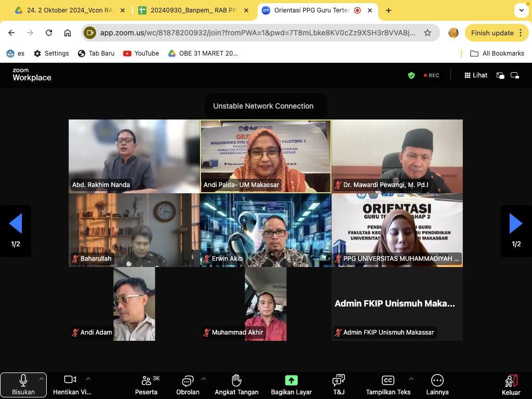
Task: Open the Peserta participants panel
Action: [x=147, y=385]
